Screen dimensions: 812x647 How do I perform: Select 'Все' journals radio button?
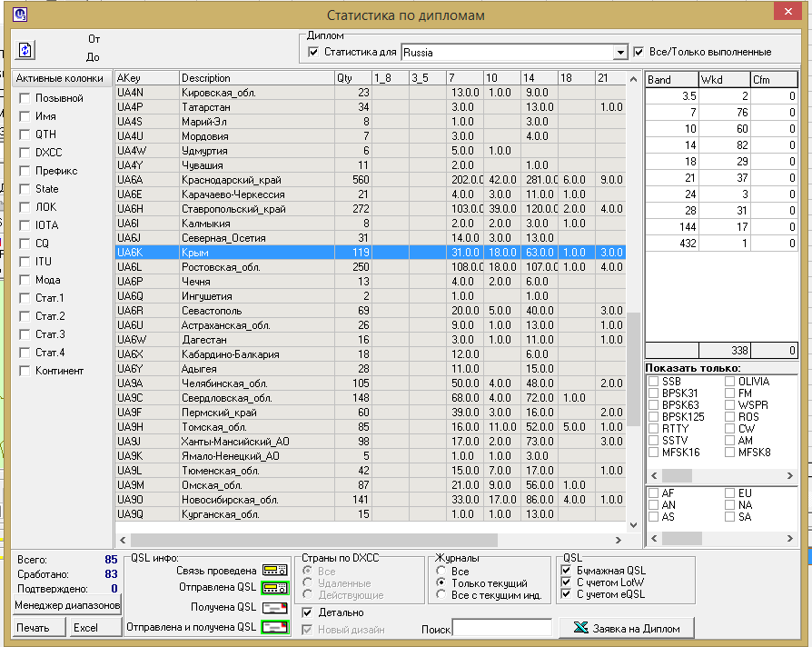[441, 572]
